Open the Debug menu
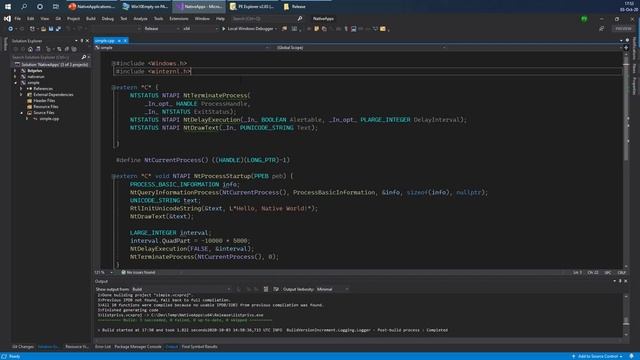640x360 pixels. pyautogui.click(x=108, y=19)
